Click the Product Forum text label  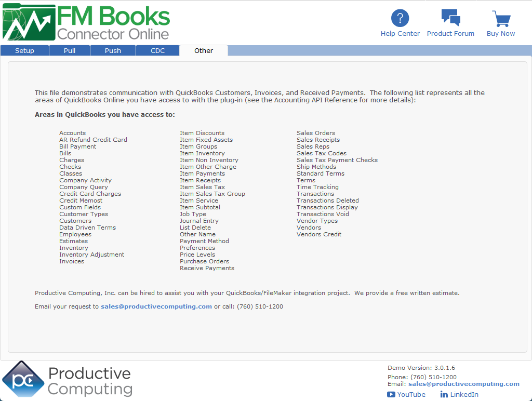(450, 34)
